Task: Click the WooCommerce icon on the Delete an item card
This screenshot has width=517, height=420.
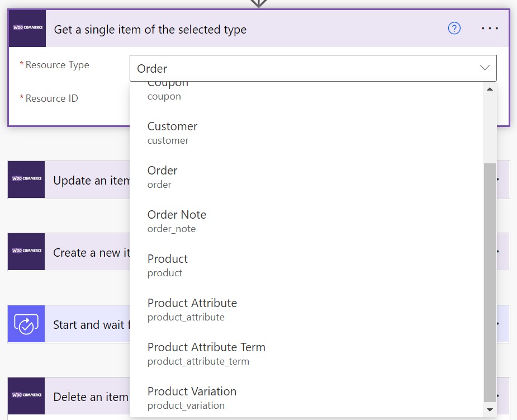Action: point(26,396)
